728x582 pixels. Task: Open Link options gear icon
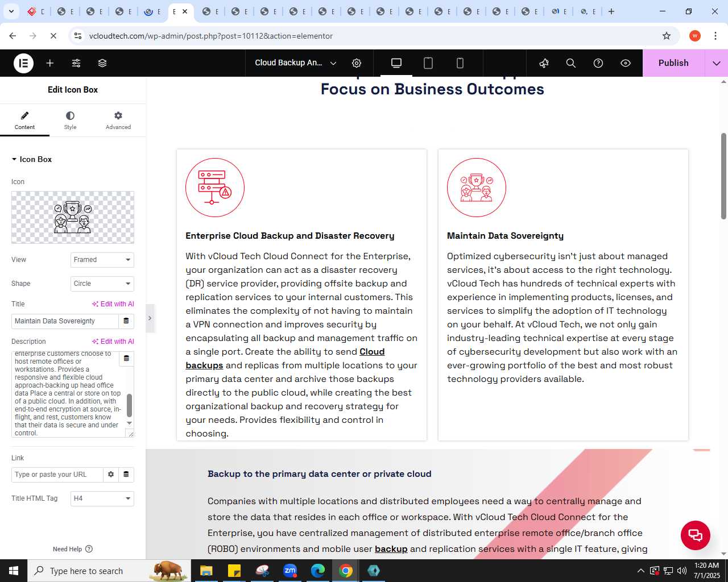pyautogui.click(x=111, y=475)
